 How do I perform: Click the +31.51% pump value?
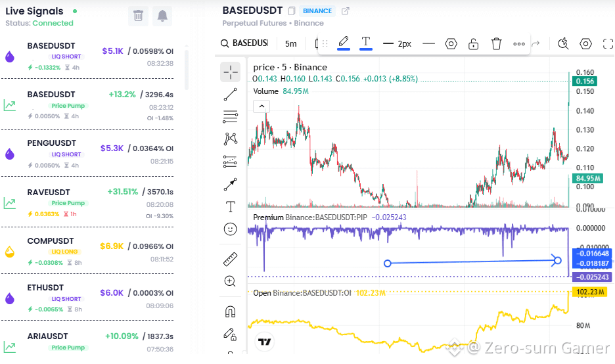[123, 192]
